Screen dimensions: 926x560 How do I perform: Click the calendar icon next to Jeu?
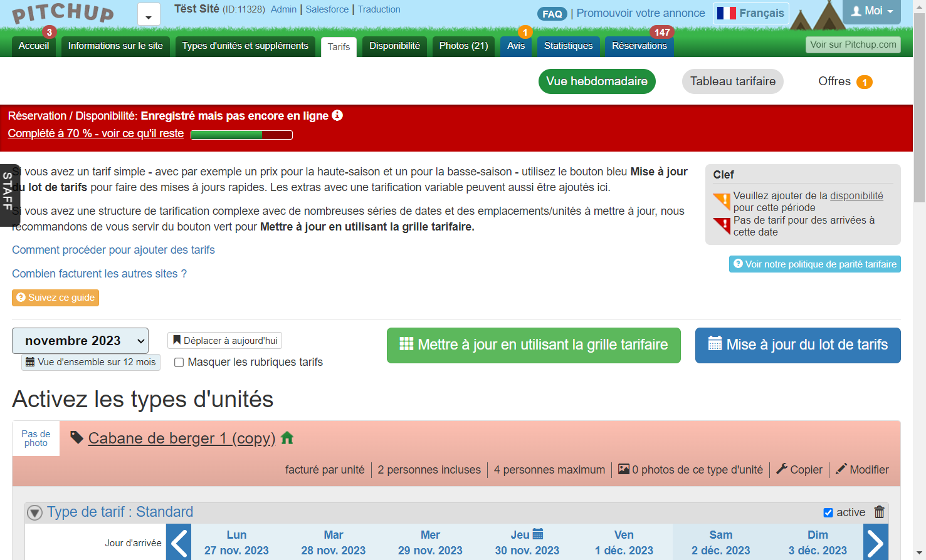(x=538, y=534)
